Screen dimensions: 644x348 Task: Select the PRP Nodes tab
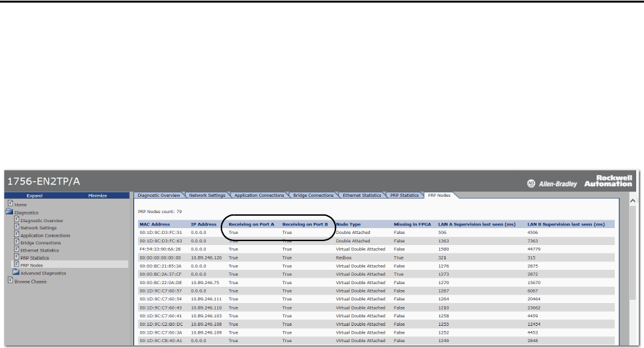coord(439,195)
